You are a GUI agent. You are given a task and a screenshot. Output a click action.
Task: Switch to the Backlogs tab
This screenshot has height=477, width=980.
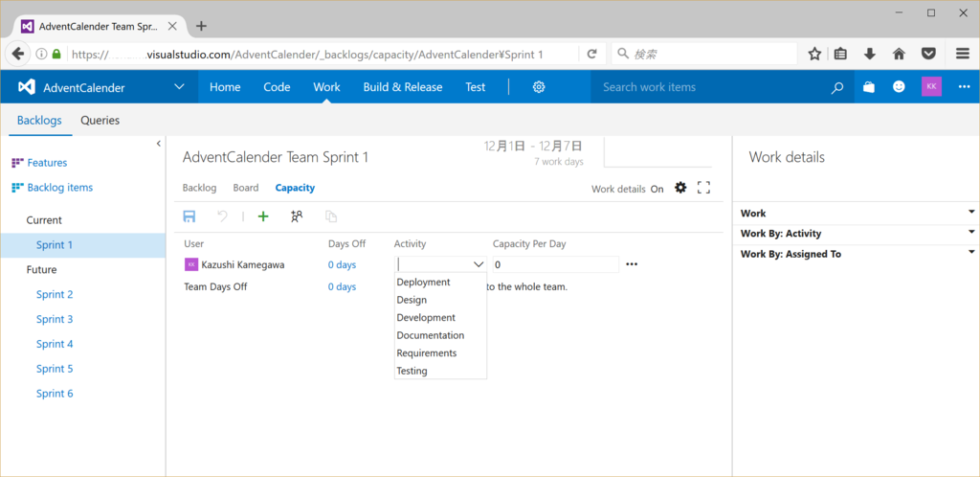point(39,120)
